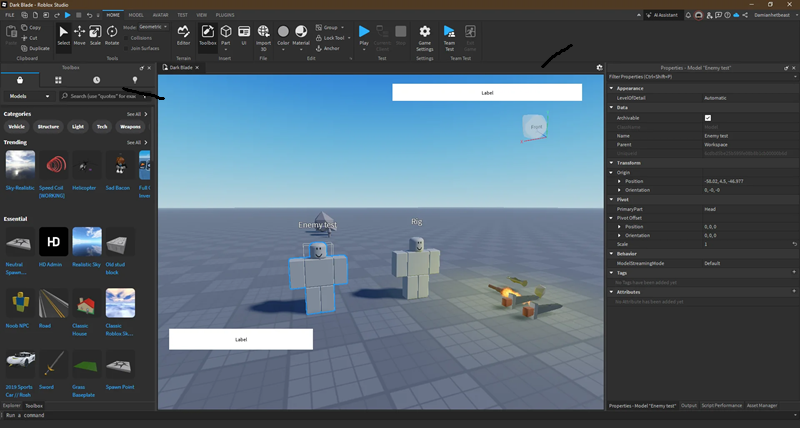Open the AI Assistant
800x428 pixels.
tap(662, 15)
